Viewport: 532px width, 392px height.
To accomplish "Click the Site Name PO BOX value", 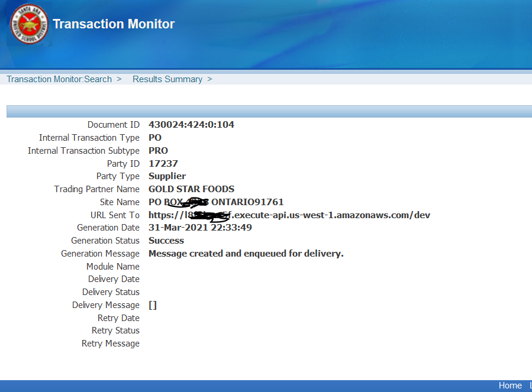I will (216, 202).
